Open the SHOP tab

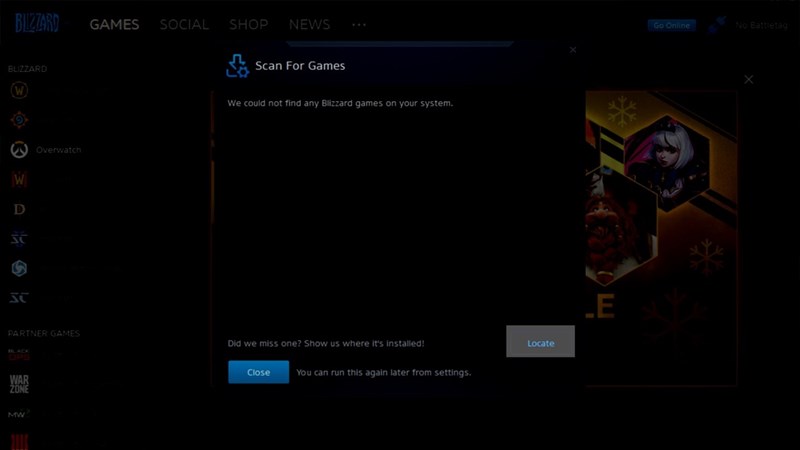pos(248,24)
